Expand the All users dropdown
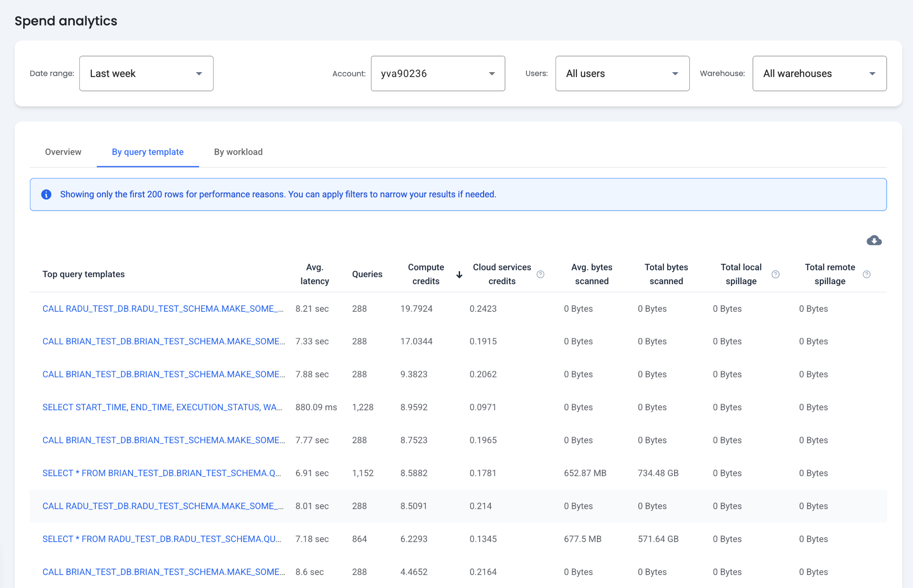The height and width of the screenshot is (588, 913). [622, 73]
